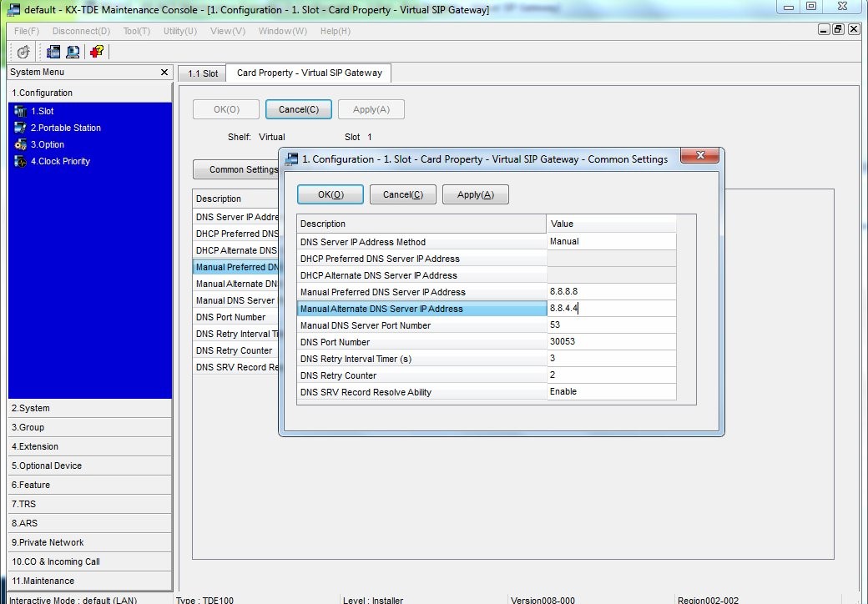The image size is (868, 604).
Task: Click the 4.Clock Priority icon
Action: click(x=21, y=162)
